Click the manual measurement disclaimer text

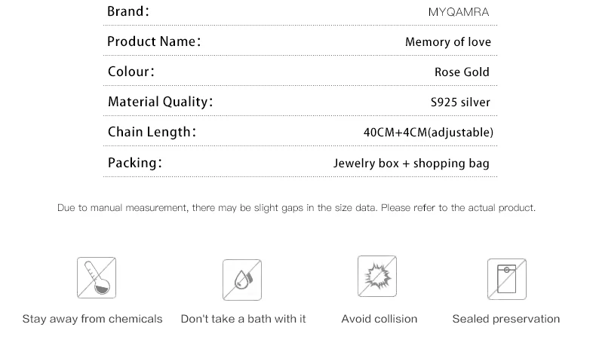[x=296, y=207]
